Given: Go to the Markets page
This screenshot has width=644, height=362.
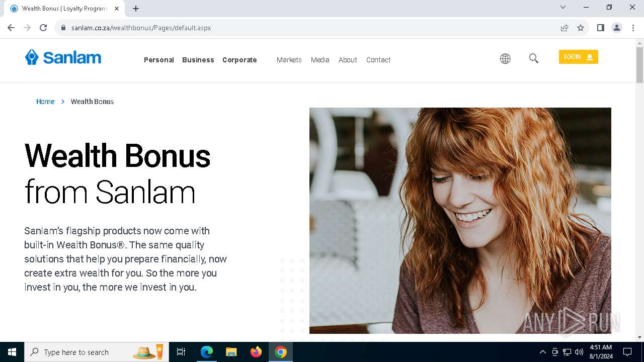Looking at the screenshot, I should pos(289,60).
